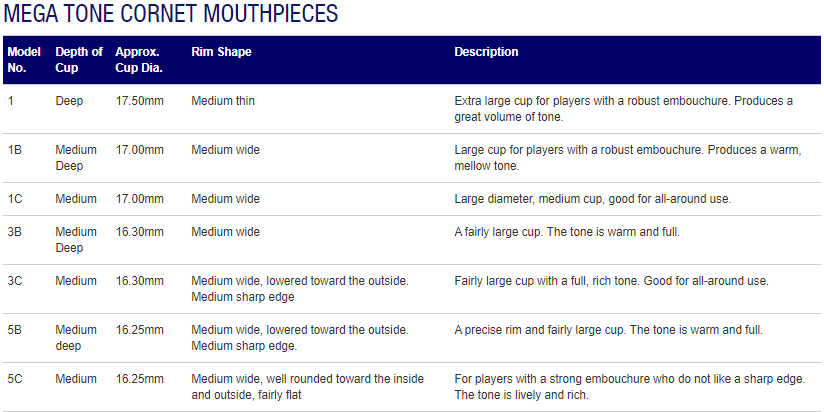Image resolution: width=824 pixels, height=412 pixels.
Task: Click 'A fairly large cup' description
Action: 567,232
